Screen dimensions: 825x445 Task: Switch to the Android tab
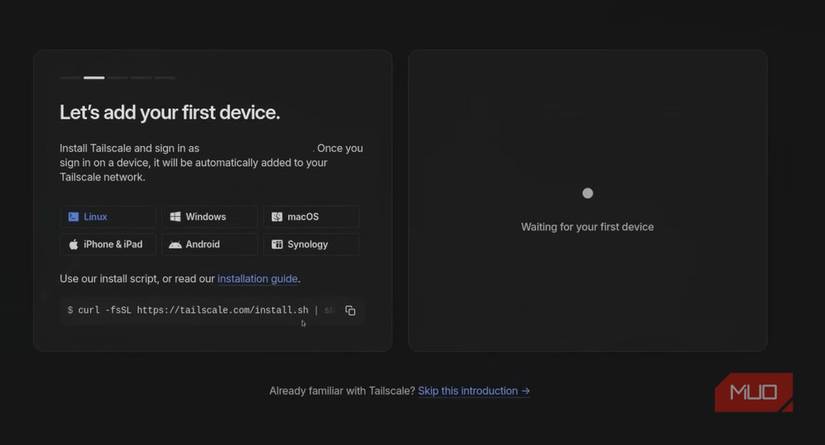click(209, 244)
